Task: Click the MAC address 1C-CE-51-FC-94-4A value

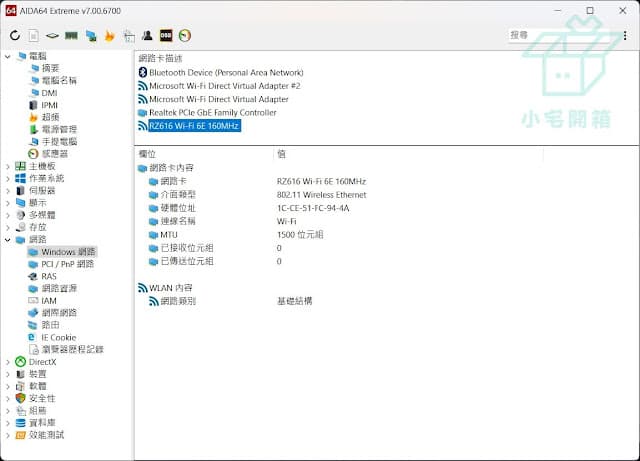Action: click(313, 208)
